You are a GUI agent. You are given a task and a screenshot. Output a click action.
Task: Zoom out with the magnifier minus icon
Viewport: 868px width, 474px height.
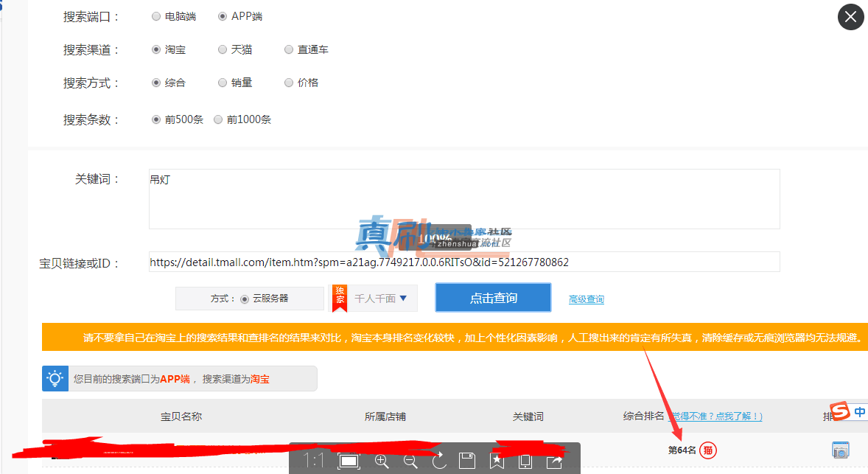pos(410,461)
